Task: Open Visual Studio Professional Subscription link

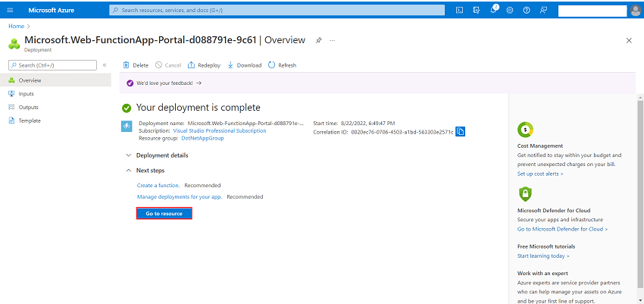Action: tap(220, 130)
